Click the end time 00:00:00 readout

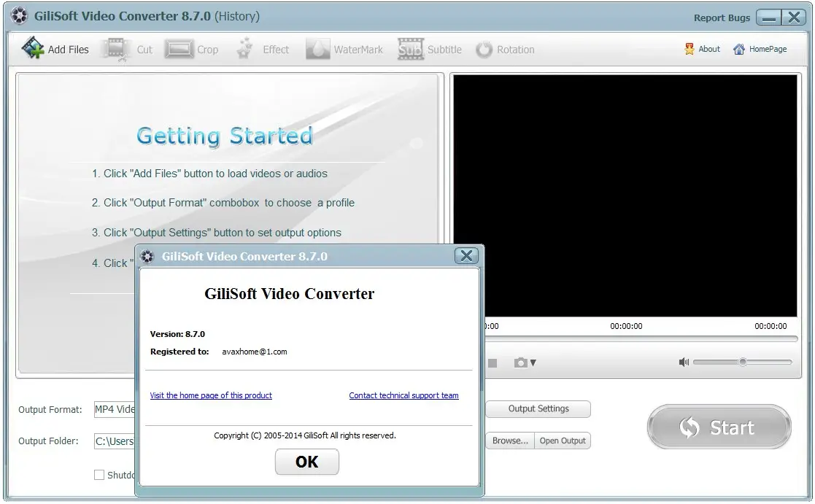(x=770, y=326)
